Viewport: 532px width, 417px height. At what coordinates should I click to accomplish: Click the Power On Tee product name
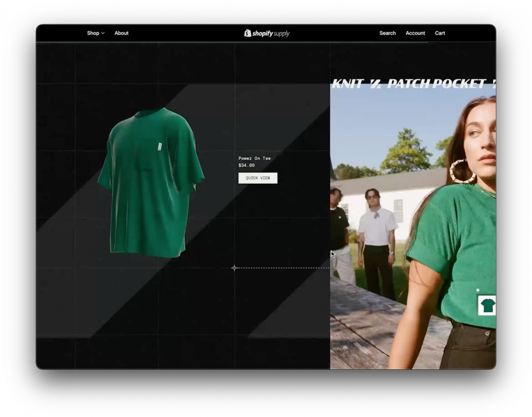point(255,158)
